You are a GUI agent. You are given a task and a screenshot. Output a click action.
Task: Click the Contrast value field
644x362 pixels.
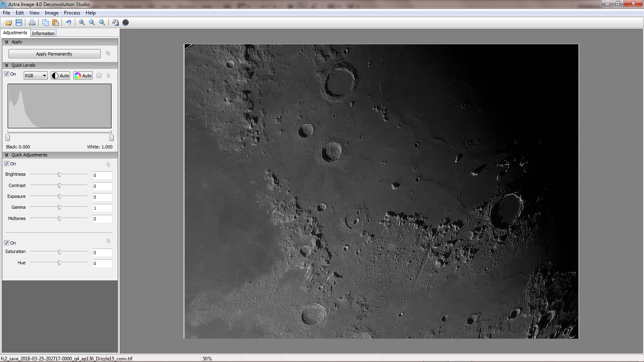point(103,186)
